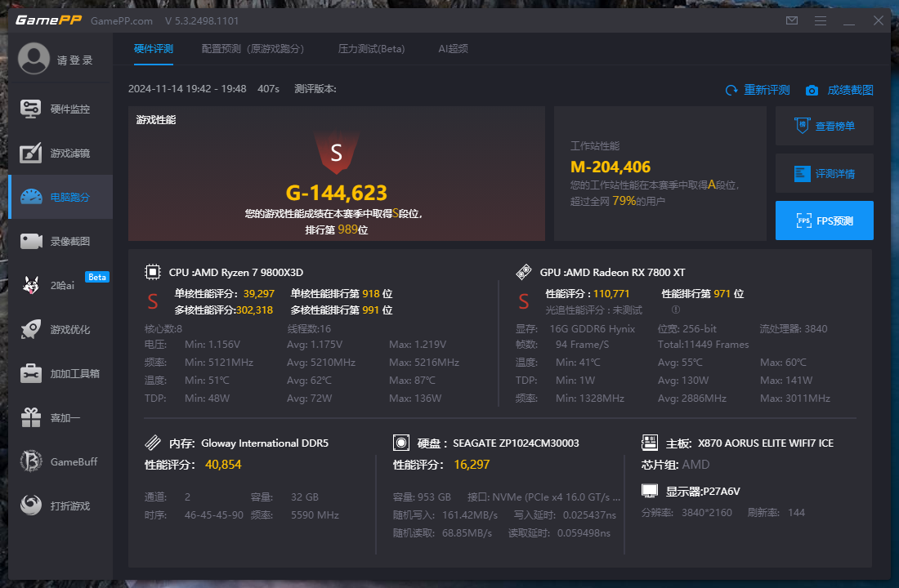Click Total:11449 Frames value

pos(703,345)
